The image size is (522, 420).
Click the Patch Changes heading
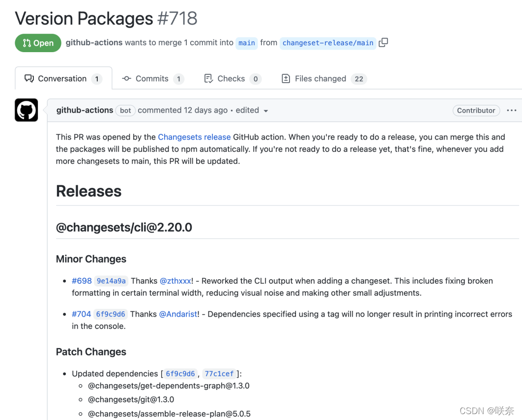coord(91,352)
